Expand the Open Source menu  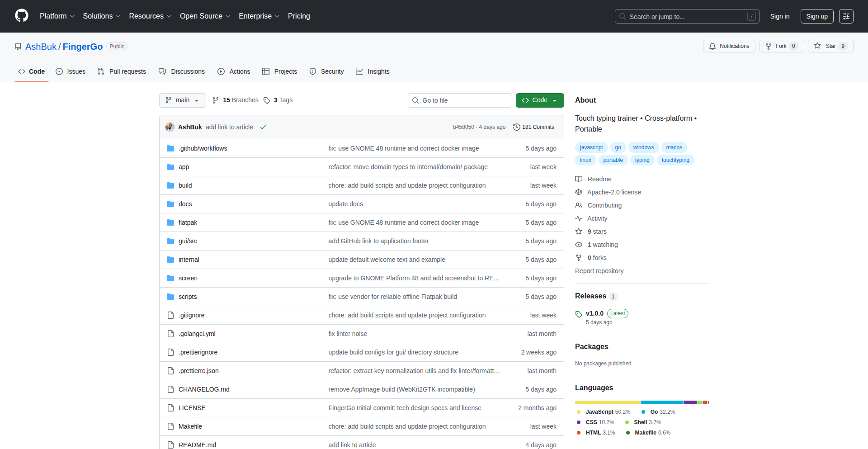(205, 16)
